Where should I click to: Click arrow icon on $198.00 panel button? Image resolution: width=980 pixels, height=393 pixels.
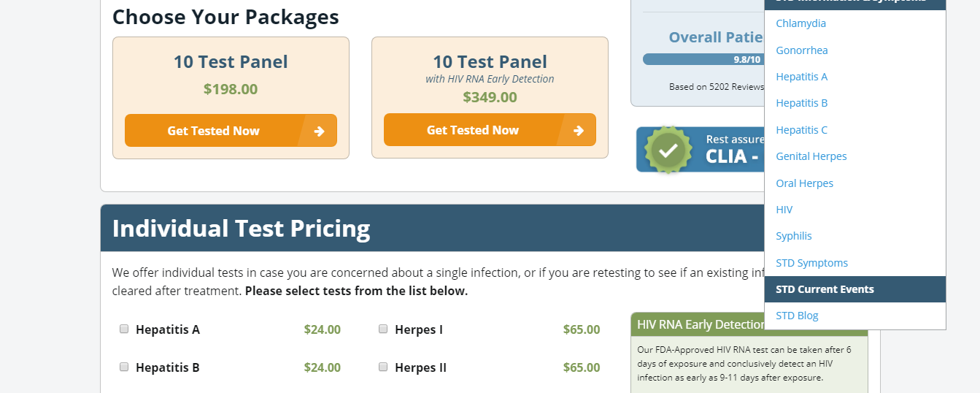click(319, 131)
